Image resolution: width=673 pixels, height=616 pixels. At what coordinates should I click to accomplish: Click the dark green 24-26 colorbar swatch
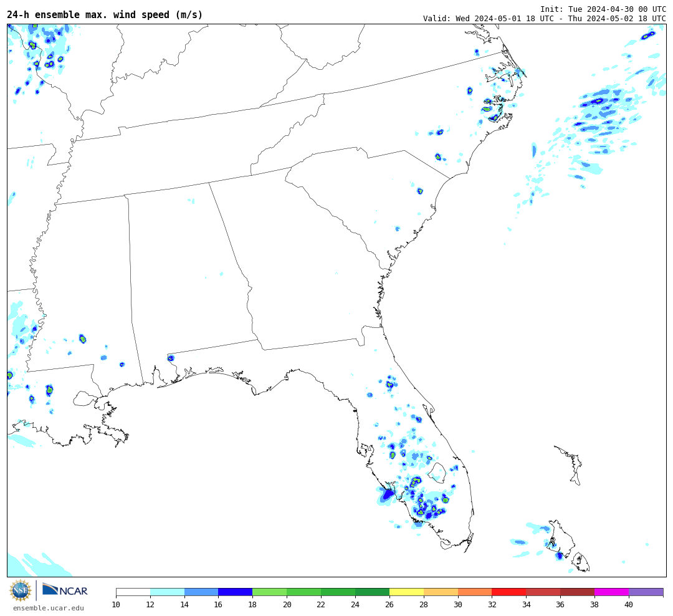click(372, 592)
